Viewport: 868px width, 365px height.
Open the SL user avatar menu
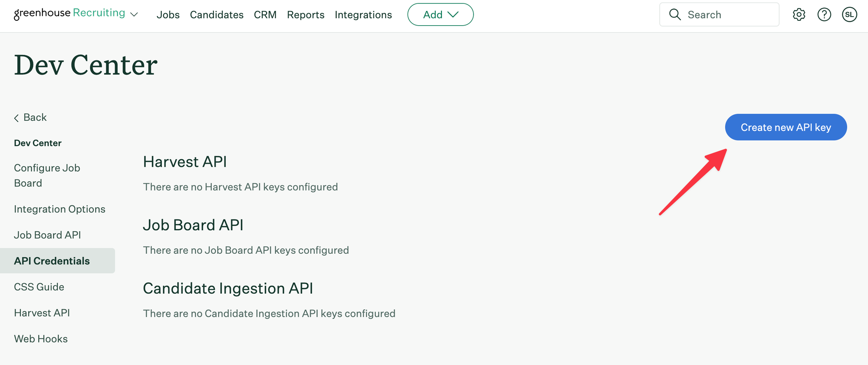(849, 14)
